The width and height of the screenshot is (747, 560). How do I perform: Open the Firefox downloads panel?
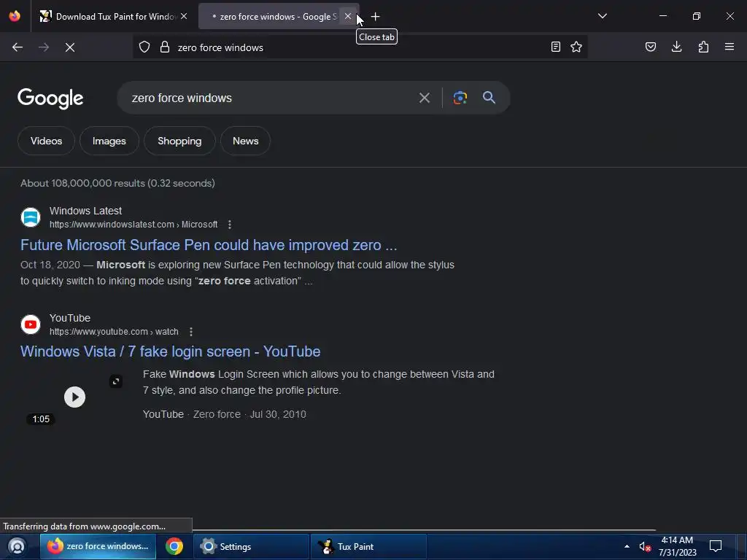pyautogui.click(x=676, y=47)
